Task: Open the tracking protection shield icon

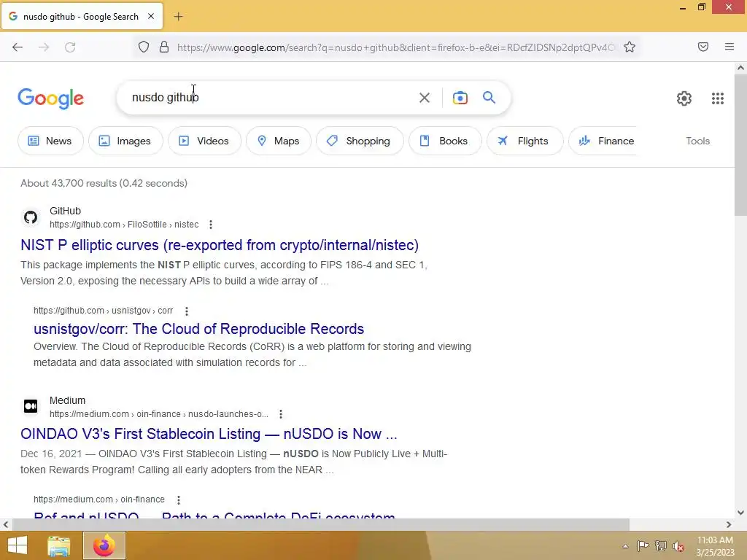Action: (x=144, y=47)
